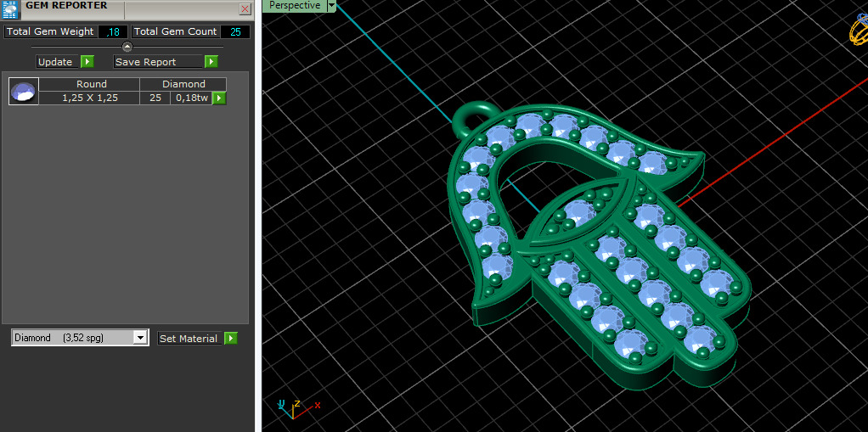Screen dimensions: 868x432
Task: Click the Gem Reporter panel icon
Action: [11, 8]
